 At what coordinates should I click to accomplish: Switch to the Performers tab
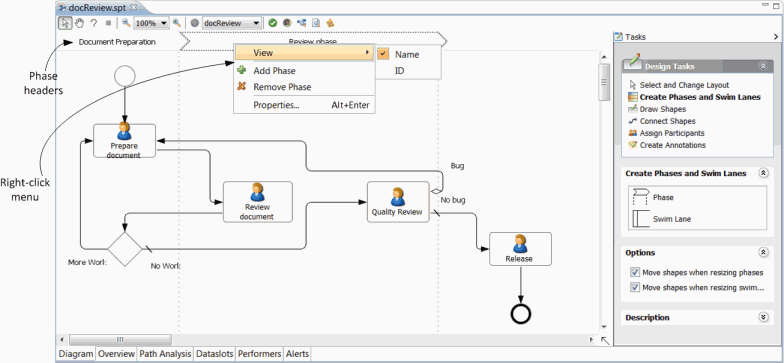click(x=259, y=354)
